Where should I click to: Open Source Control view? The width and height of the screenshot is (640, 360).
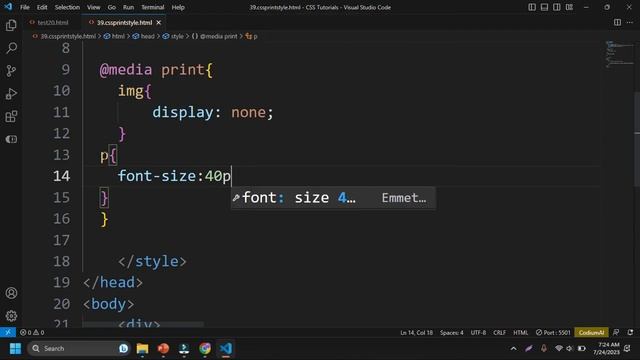coord(11,71)
